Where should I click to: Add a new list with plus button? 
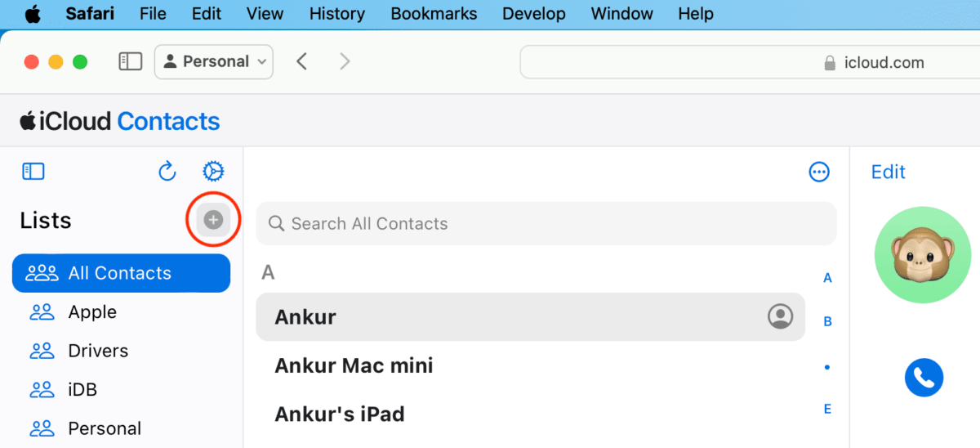213,220
